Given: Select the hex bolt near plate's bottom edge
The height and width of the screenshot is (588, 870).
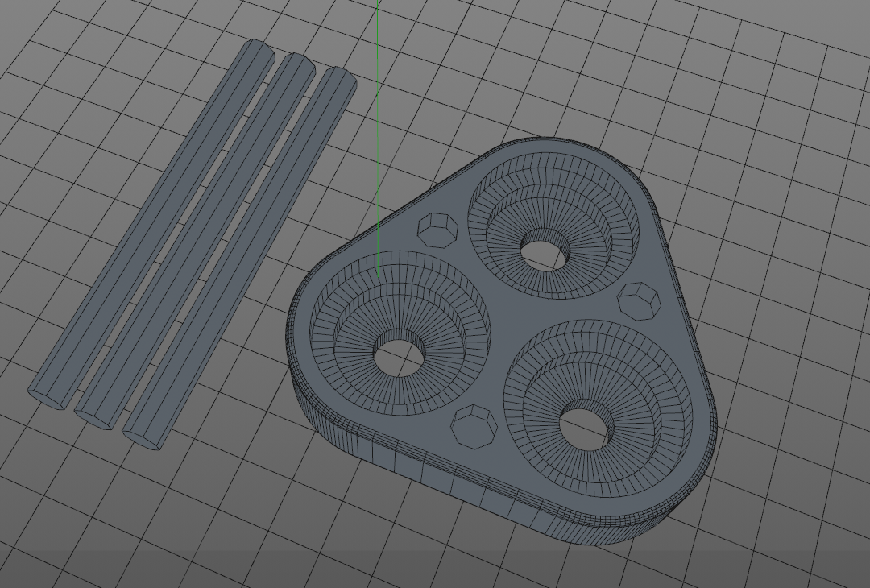Looking at the screenshot, I should (474, 427).
